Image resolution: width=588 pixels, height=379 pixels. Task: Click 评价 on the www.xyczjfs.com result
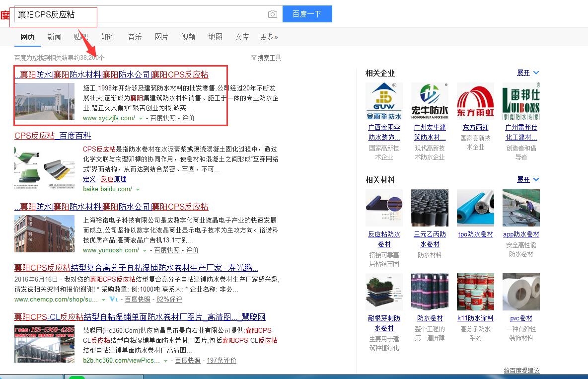point(188,118)
